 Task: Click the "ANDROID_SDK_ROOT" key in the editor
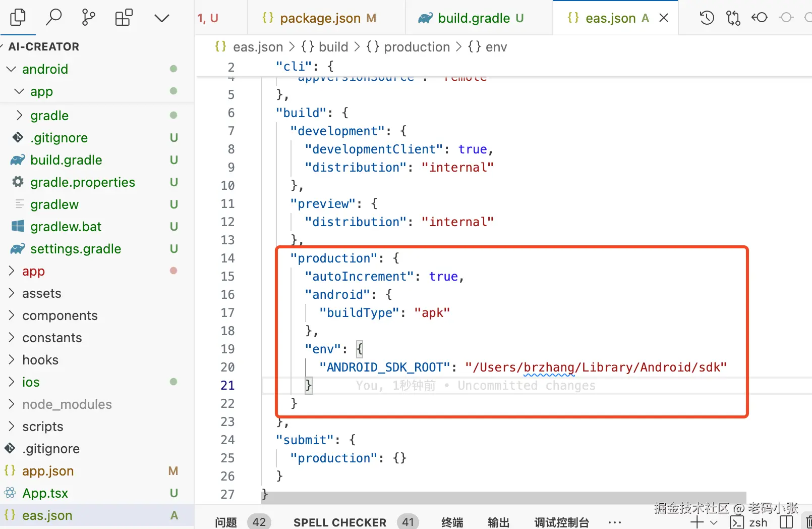click(x=385, y=367)
